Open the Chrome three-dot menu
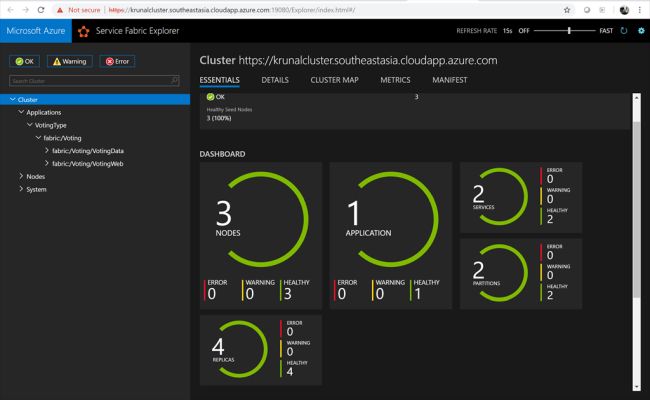 point(640,10)
